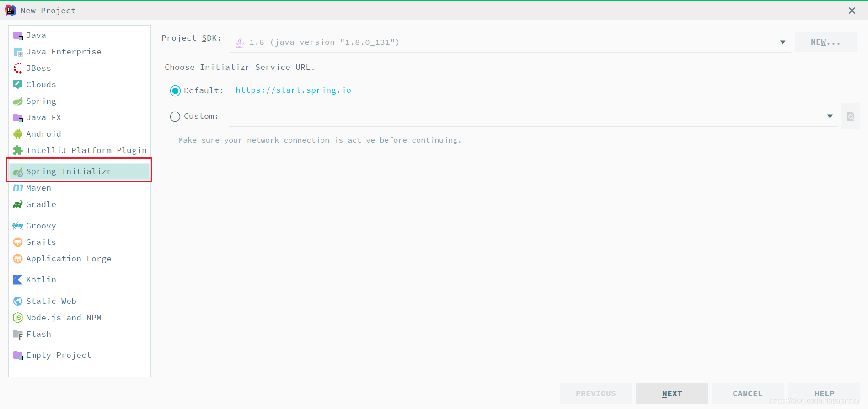Select 'JBoss' in the list
This screenshot has width=868, height=409.
80,68
